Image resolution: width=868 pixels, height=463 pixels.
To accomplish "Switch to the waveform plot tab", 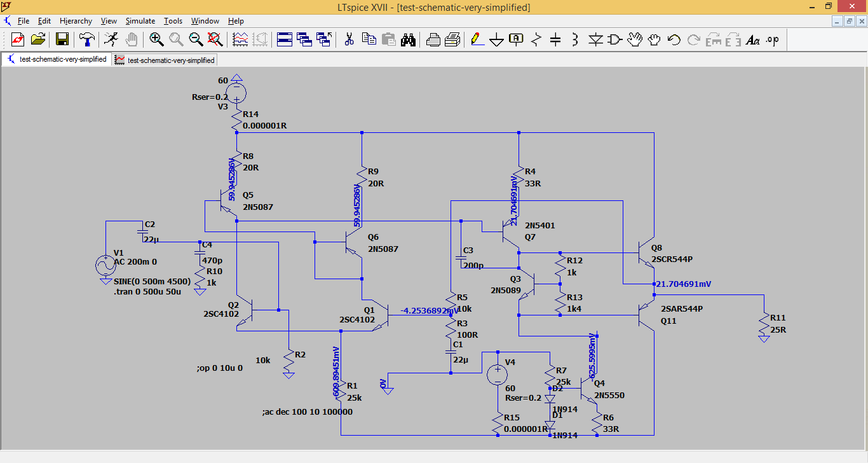I will [x=165, y=60].
